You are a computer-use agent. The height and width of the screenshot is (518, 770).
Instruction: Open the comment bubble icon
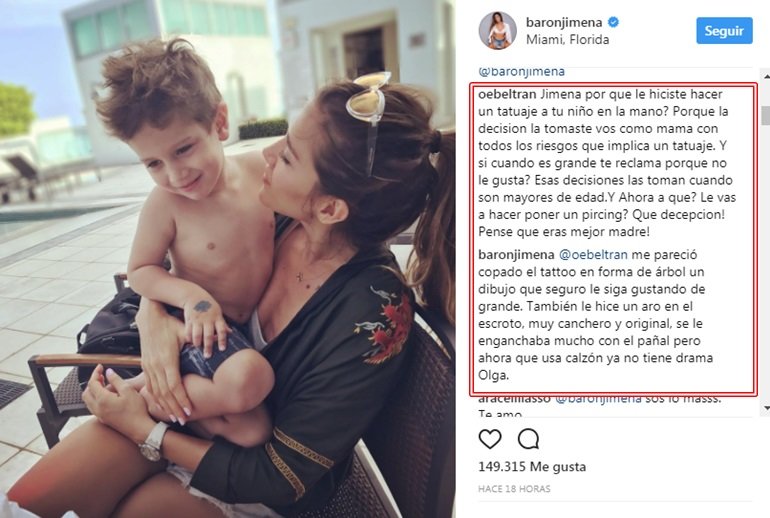[x=528, y=439]
